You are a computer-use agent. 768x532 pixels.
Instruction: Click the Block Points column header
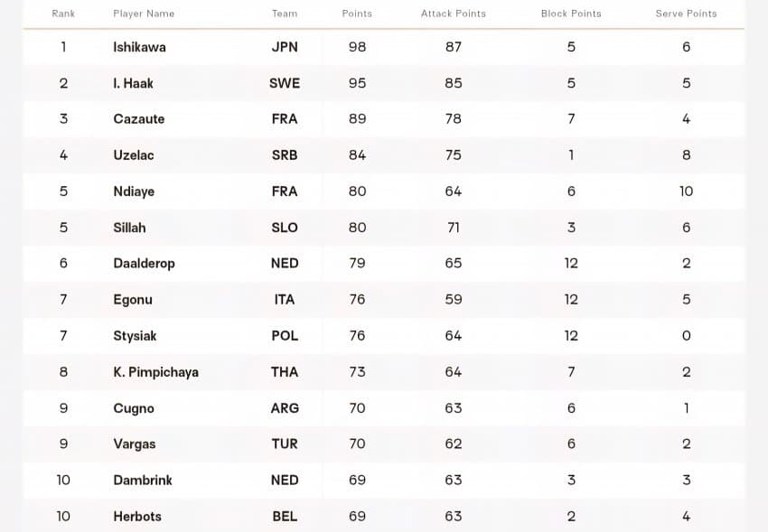point(571,14)
